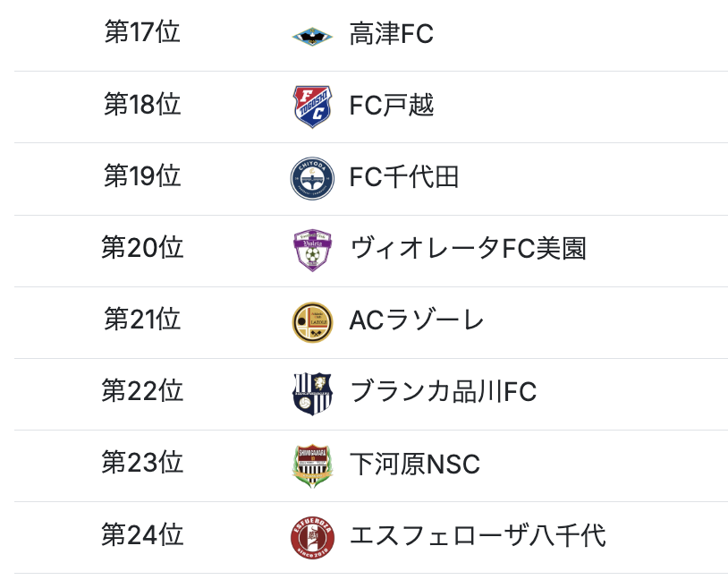Click the ブランカ品川FC striped shield logo
The image size is (728, 580).
pos(312,393)
